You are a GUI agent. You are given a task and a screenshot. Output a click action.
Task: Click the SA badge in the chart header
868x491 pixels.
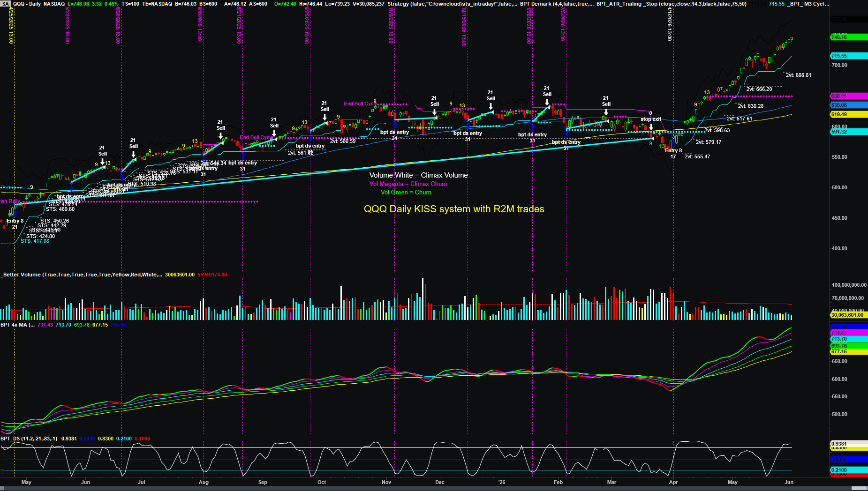(5, 4)
